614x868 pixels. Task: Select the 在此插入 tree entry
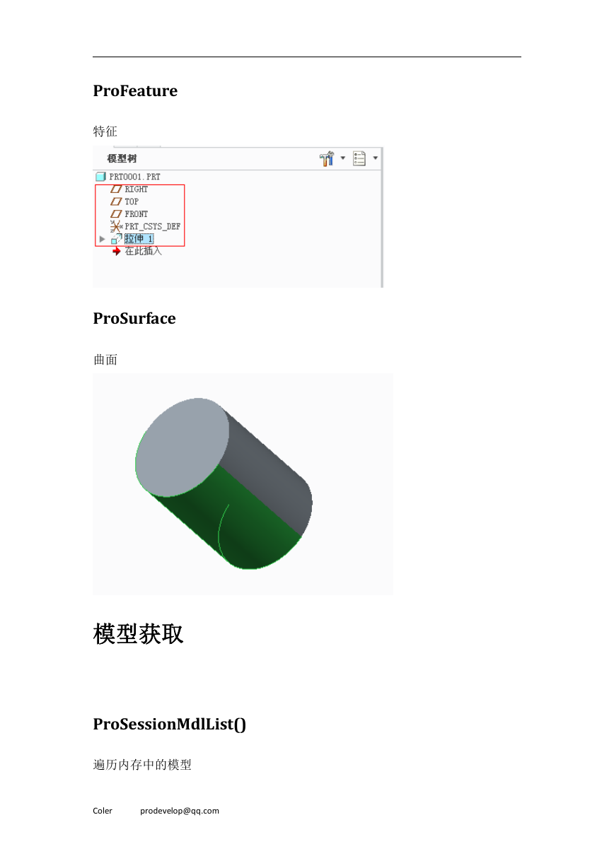tap(144, 251)
